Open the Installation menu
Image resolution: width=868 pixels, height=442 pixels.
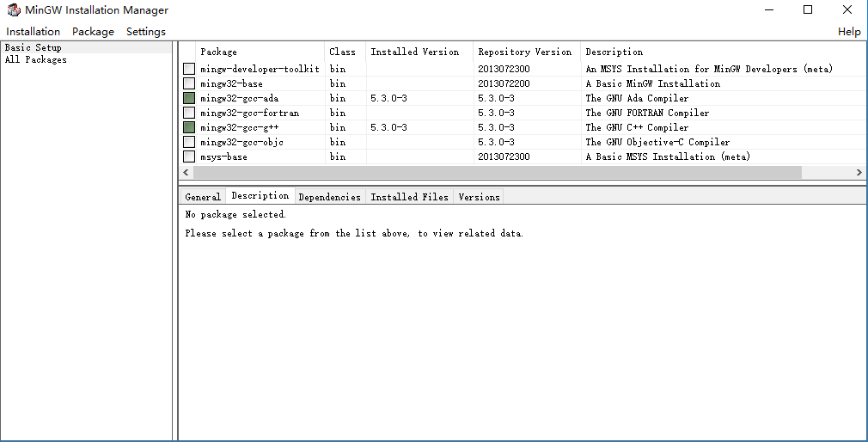pos(34,32)
